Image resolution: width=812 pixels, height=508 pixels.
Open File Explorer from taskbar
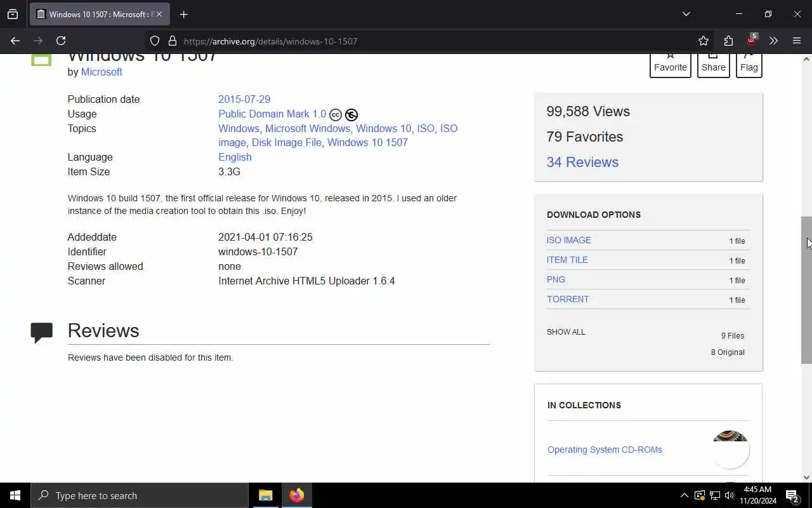click(266, 495)
